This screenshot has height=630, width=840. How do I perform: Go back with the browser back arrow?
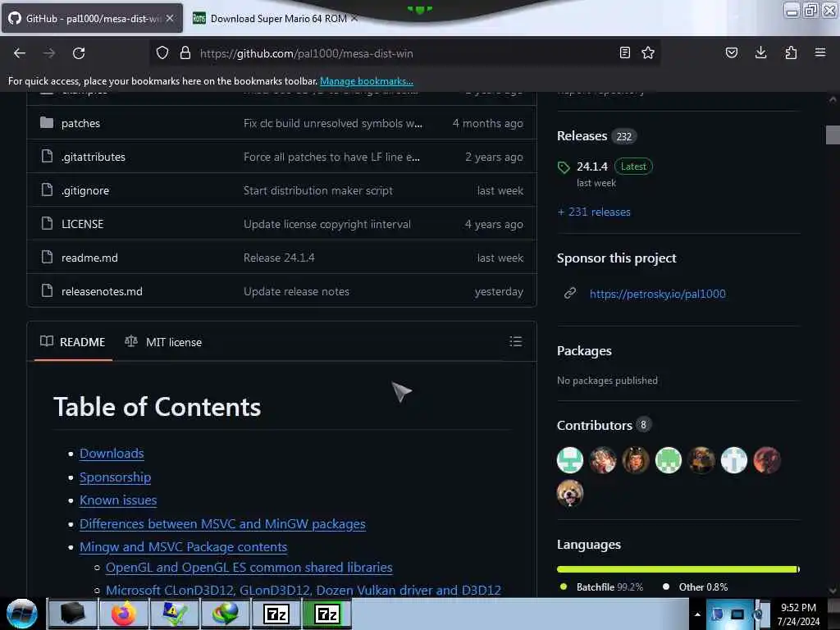click(x=20, y=53)
